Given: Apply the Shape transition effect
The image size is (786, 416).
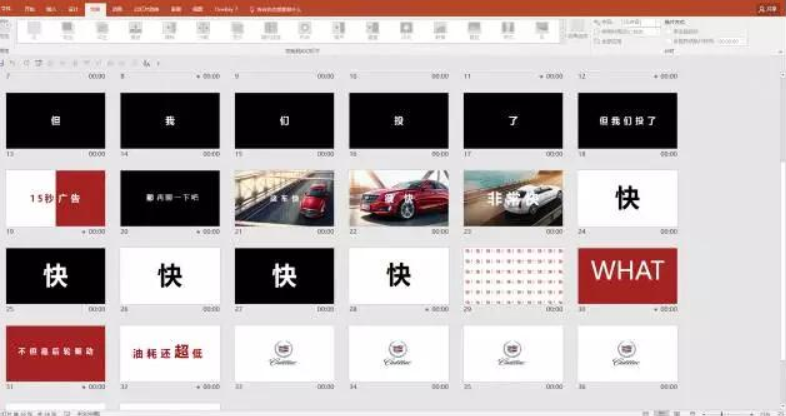Looking at the screenshot, I should (x=305, y=30).
